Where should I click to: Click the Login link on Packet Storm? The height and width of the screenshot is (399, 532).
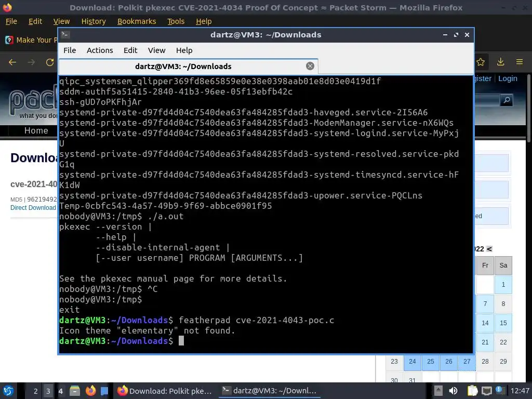pyautogui.click(x=508, y=78)
